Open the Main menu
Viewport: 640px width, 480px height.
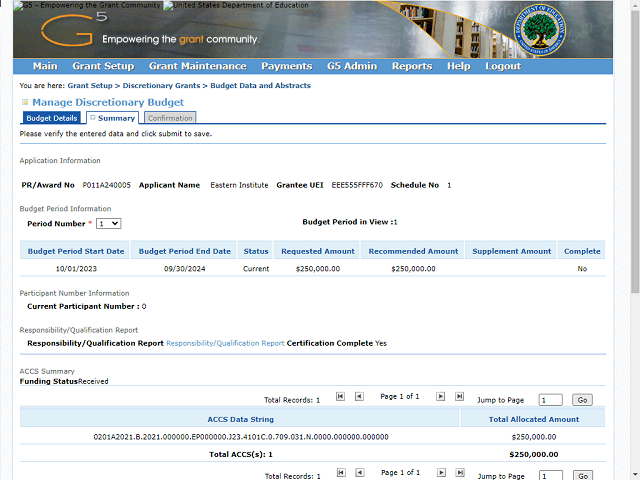(x=45, y=66)
